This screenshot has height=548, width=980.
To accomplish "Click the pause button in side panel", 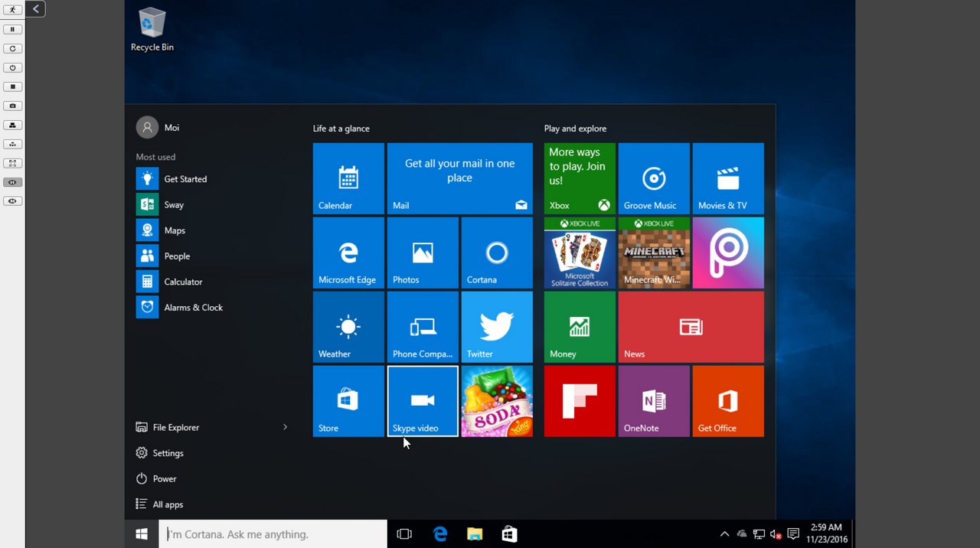I will pos(12,29).
